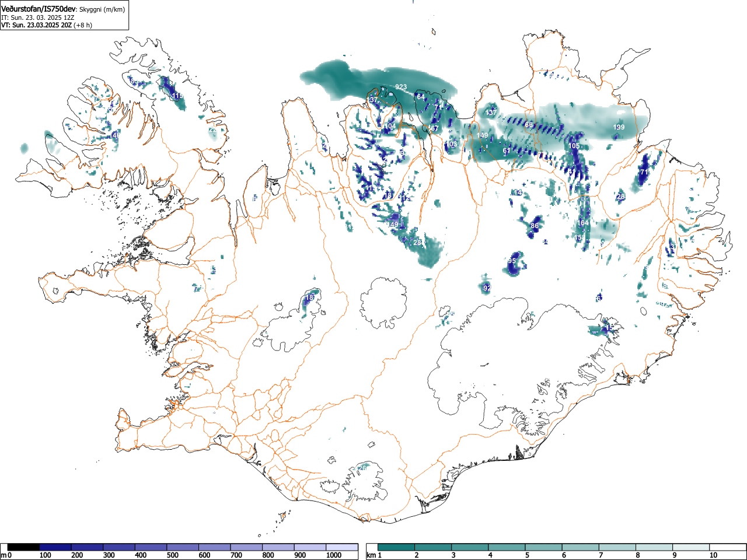This screenshot has width=747, height=560.
Task: Click the '61' visibility value on the map
Action: click(x=507, y=150)
